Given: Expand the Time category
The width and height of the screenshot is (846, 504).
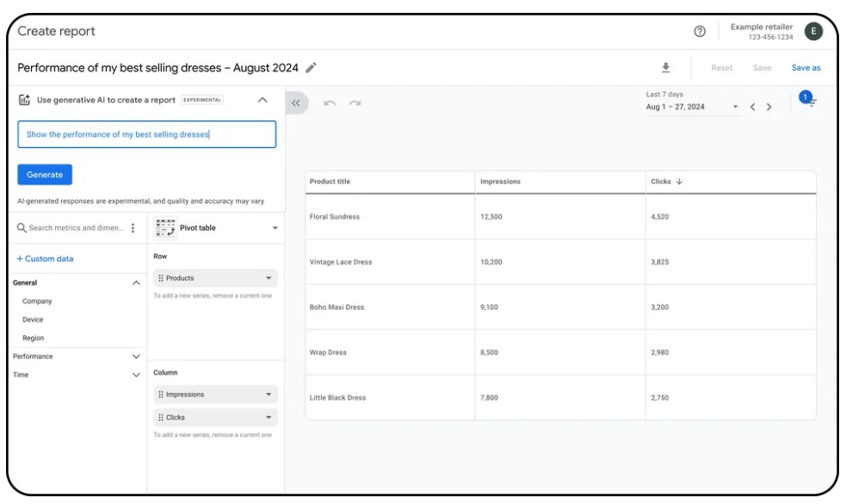Looking at the screenshot, I should 135,375.
